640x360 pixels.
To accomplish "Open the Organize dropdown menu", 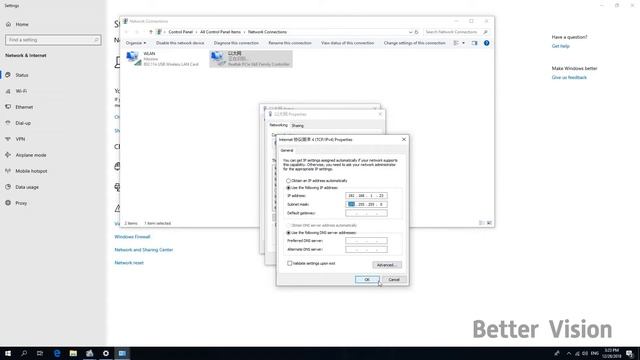I will click(136, 43).
